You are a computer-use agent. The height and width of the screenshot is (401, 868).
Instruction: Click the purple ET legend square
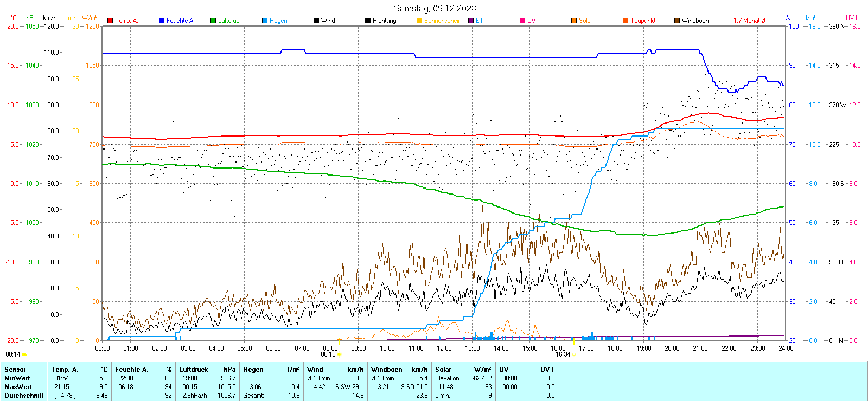tap(471, 21)
